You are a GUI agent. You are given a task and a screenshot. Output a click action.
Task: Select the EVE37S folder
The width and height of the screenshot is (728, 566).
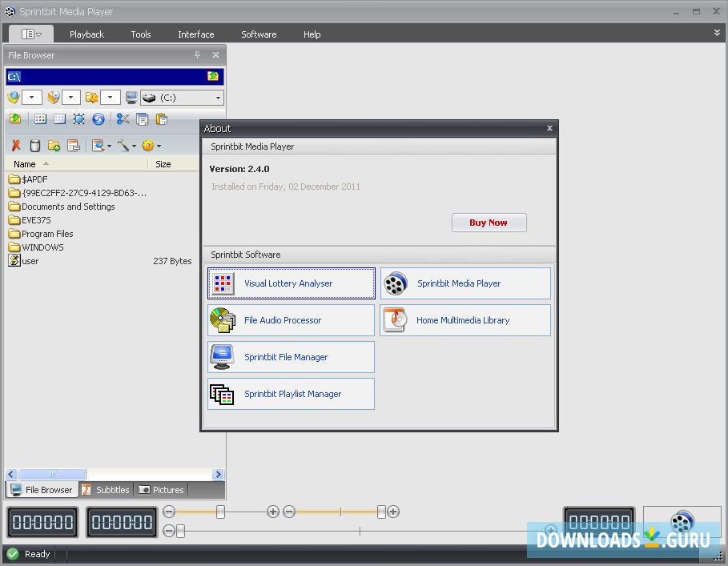pos(30,220)
